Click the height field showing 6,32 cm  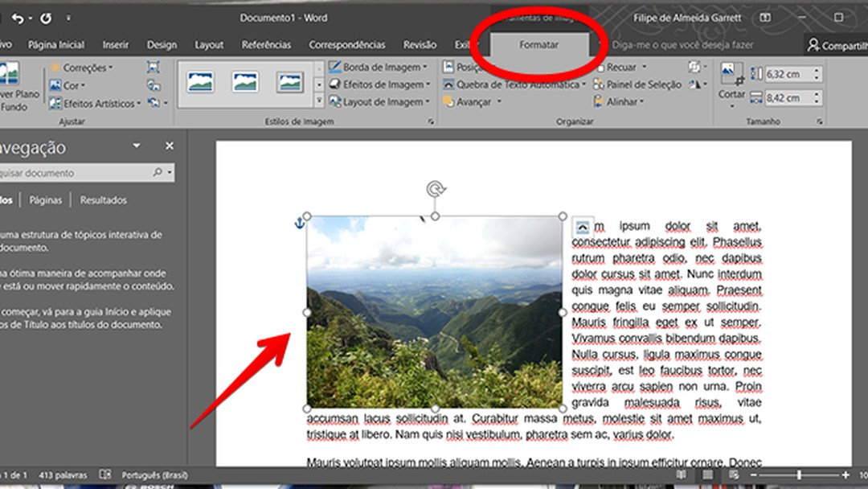pos(792,72)
